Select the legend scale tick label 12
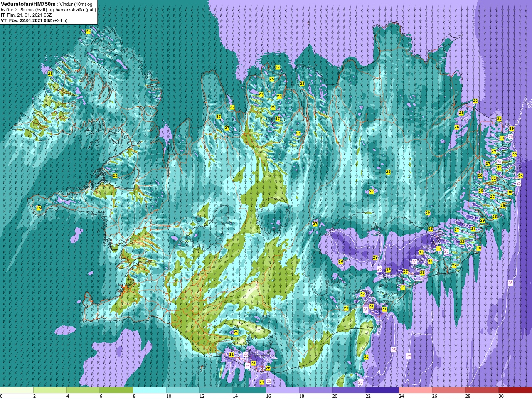The image size is (532, 399). coord(202,396)
